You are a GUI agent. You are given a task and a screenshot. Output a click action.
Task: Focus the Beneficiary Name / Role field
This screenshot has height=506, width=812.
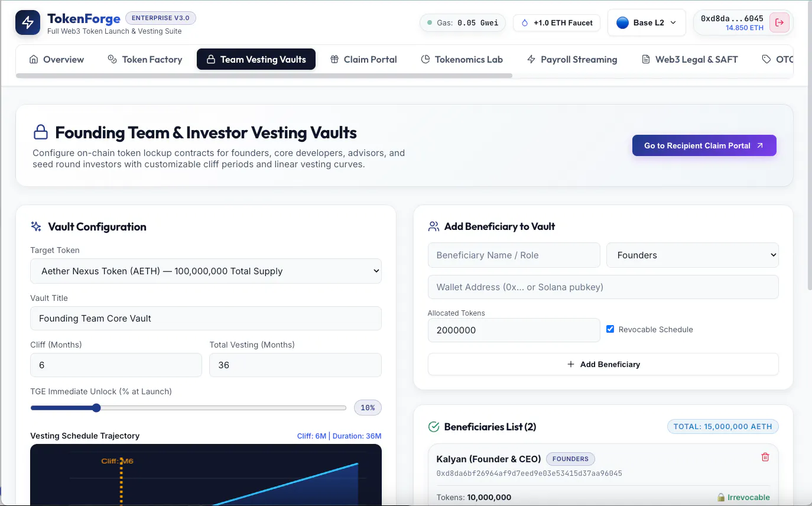click(x=514, y=255)
